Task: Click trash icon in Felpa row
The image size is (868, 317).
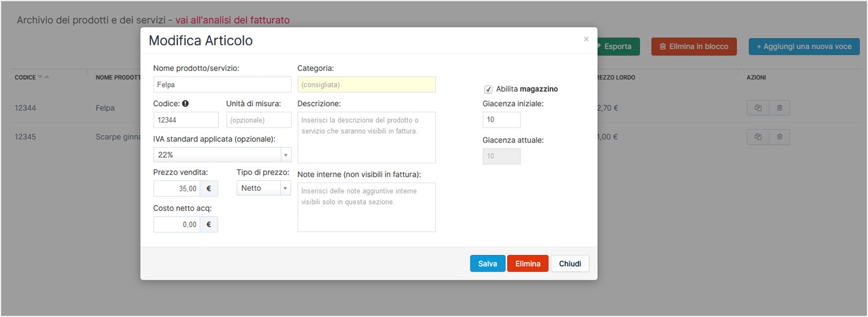Action: 779,108
